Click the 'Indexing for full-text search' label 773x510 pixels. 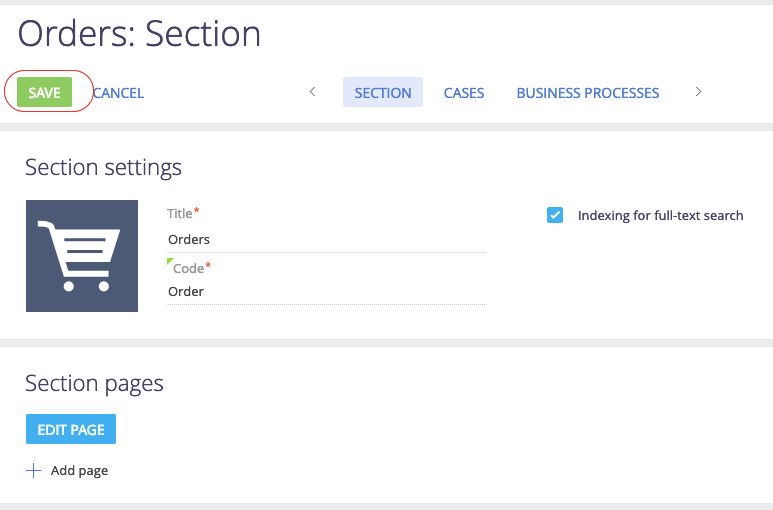tap(660, 215)
